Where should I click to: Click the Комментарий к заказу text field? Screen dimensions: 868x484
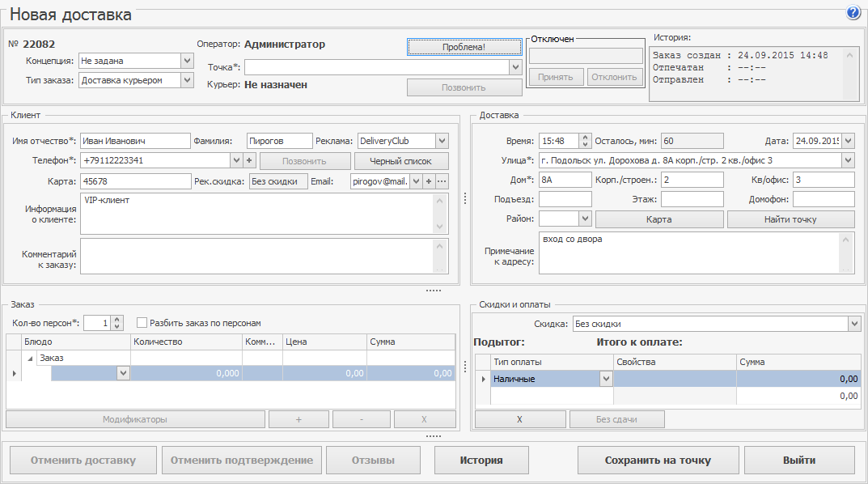coord(257,256)
